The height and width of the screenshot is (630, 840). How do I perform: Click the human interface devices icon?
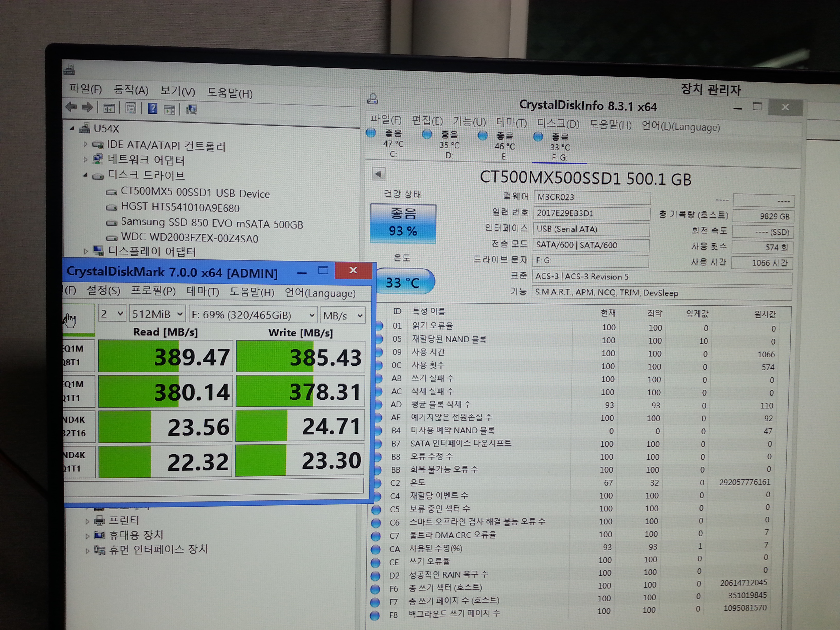[x=100, y=550]
